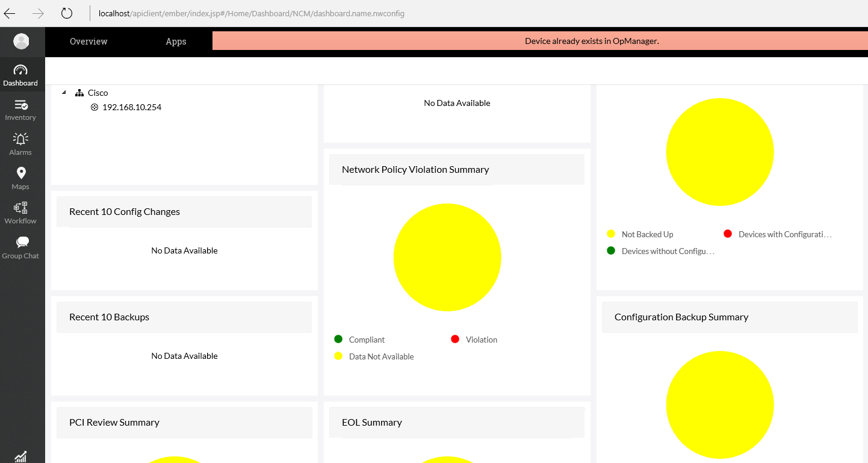The width and height of the screenshot is (868, 463).
Task: Open the Alarms panel
Action: (x=20, y=143)
